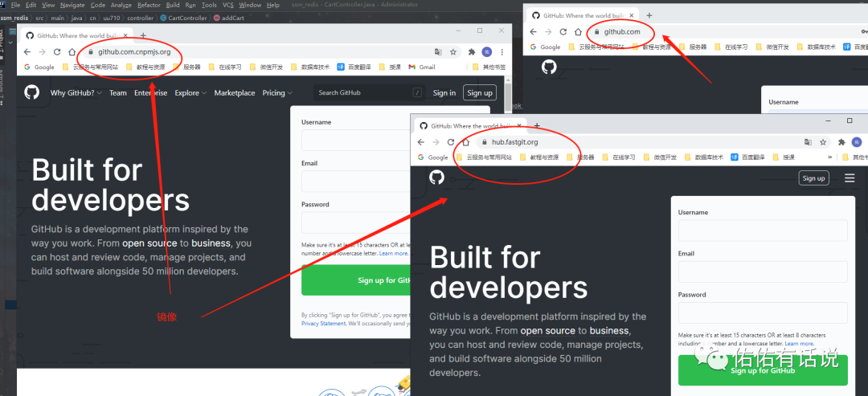Open IDE File menu
This screenshot has height=396, width=868.
click(15, 5)
